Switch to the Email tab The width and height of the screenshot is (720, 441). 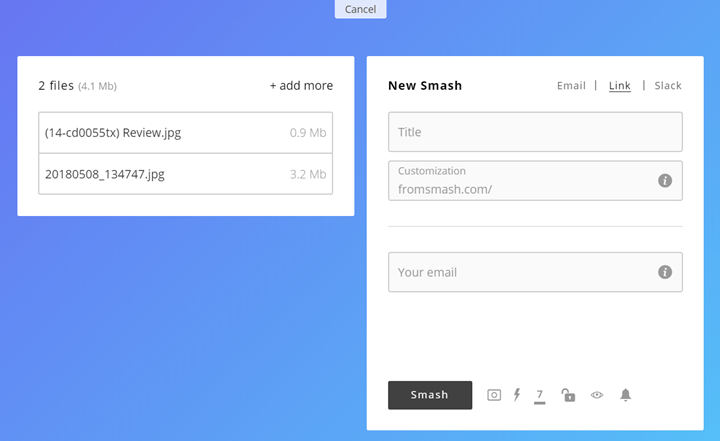coord(571,85)
